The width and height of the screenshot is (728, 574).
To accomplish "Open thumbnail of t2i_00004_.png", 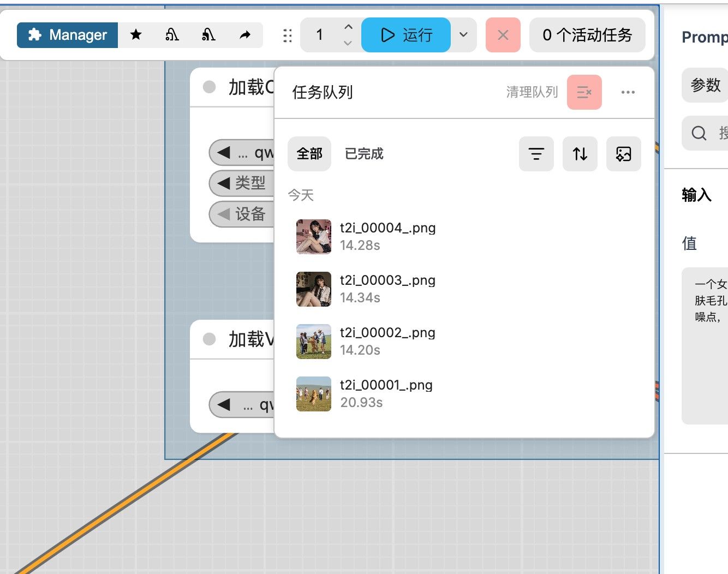I will [x=314, y=237].
